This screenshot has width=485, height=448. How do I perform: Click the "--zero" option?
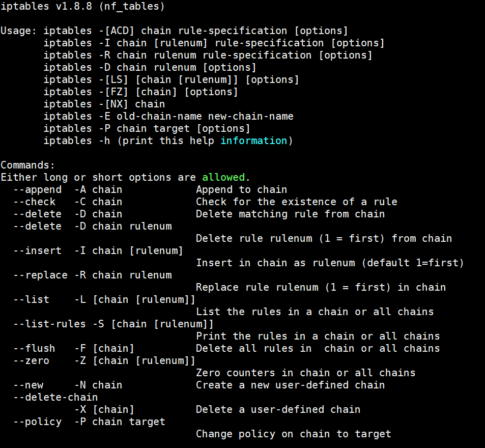pyautogui.click(x=31, y=361)
